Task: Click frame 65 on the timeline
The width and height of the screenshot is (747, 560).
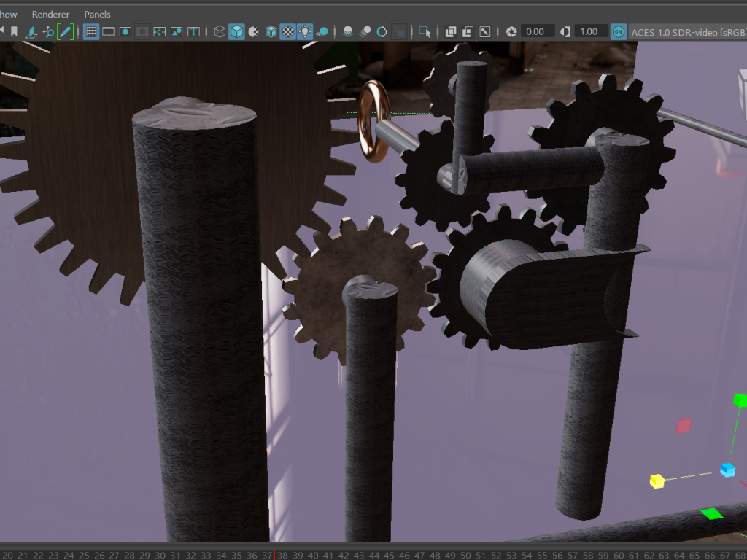Action: click(x=694, y=555)
